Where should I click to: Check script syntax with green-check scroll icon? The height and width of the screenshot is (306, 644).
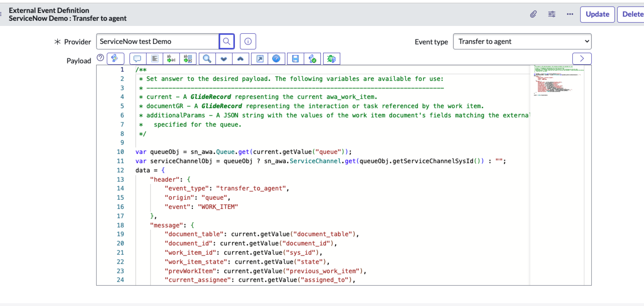[312, 59]
